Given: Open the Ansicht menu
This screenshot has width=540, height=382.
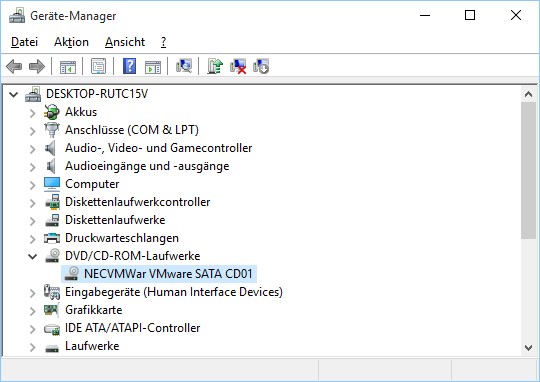Looking at the screenshot, I should click(x=125, y=42).
